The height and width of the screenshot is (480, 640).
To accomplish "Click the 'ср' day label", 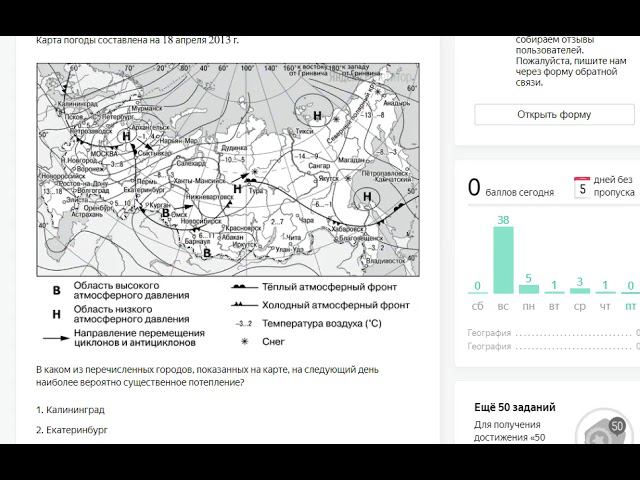I will point(580,307).
